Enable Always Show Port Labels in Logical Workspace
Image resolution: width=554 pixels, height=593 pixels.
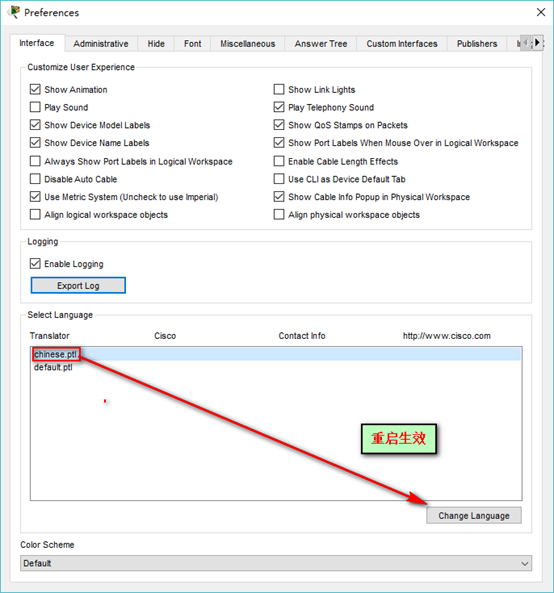[35, 161]
